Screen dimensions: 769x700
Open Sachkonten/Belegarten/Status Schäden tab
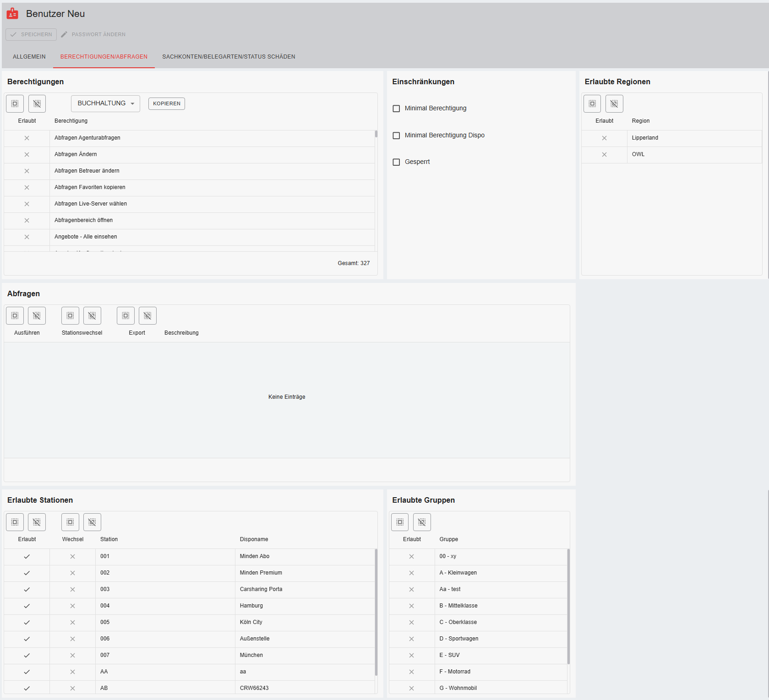coord(229,57)
